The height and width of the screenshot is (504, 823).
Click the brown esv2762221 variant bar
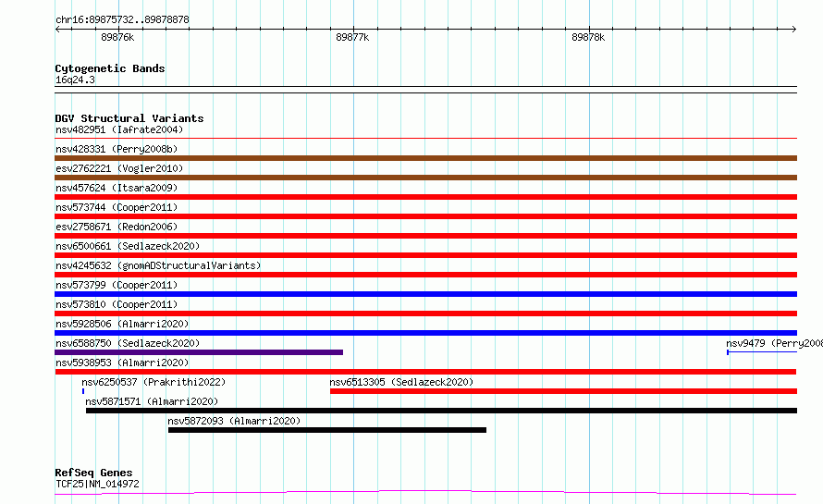(x=425, y=178)
